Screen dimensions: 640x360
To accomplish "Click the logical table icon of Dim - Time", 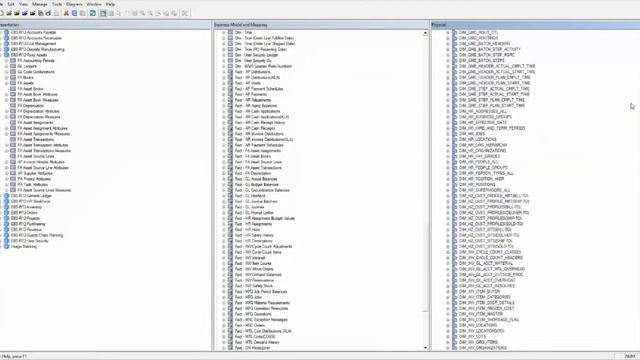I will (x=230, y=32).
